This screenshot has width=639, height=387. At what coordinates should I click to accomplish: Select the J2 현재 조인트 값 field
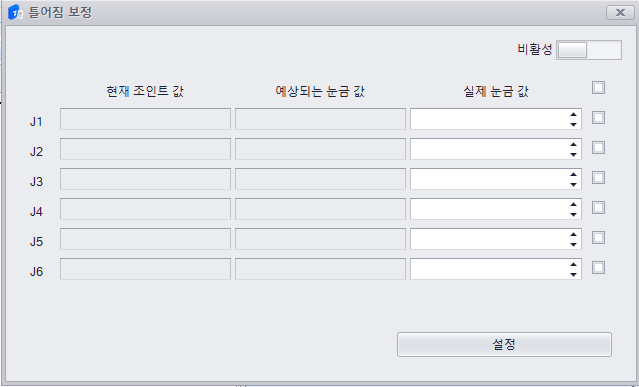(x=145, y=149)
